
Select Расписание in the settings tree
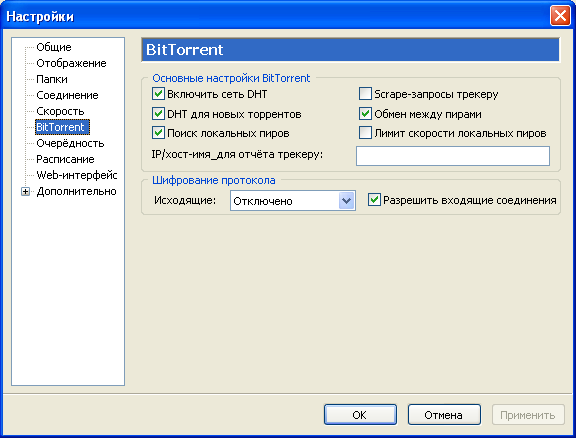pos(65,159)
